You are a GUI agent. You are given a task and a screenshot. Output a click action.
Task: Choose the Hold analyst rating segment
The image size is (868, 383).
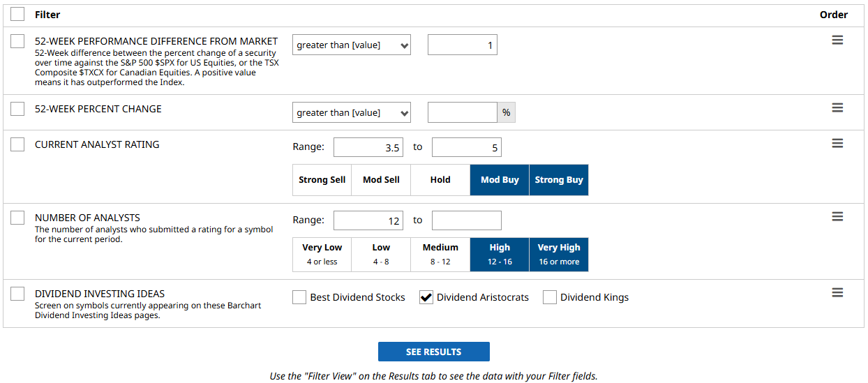(440, 180)
